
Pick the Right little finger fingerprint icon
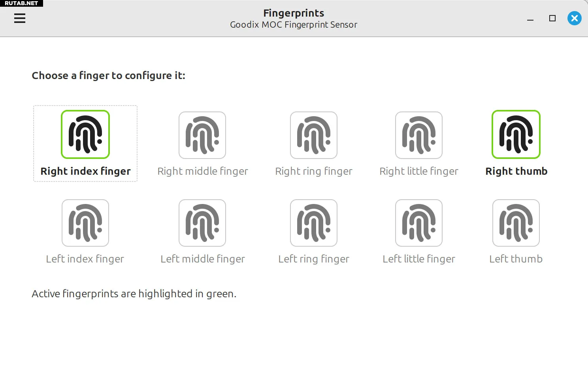419,135
